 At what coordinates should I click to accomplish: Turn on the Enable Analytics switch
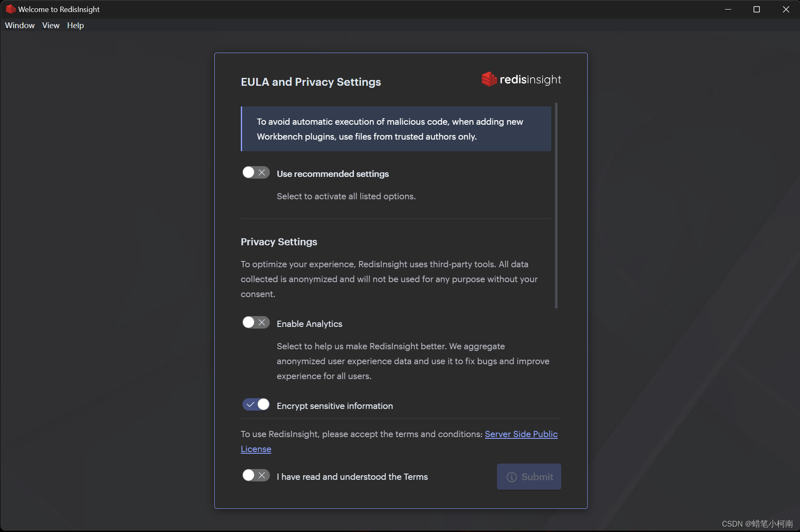pos(256,322)
